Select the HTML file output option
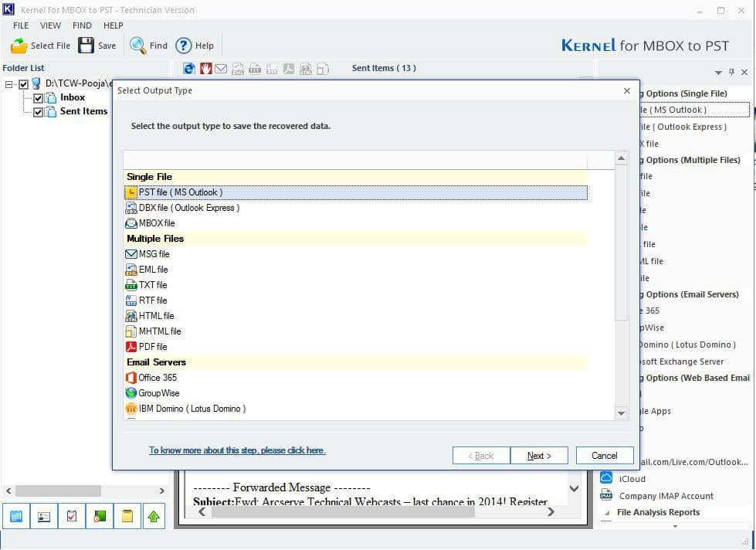 pyautogui.click(x=356, y=316)
